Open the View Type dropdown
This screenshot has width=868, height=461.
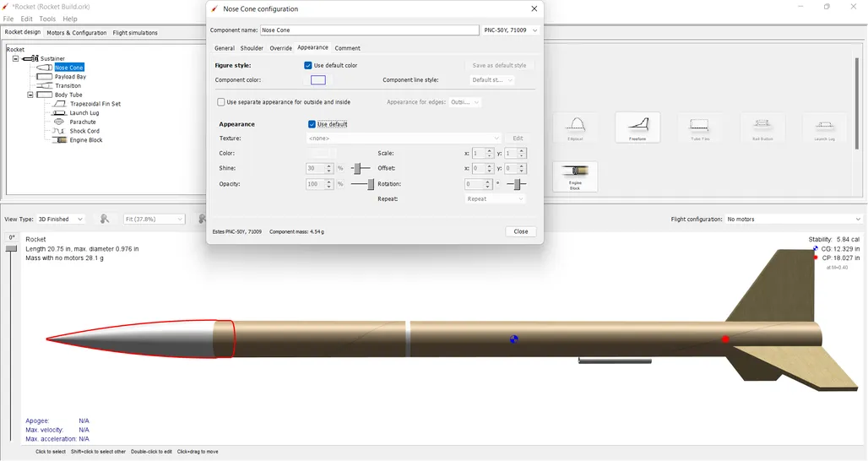pyautogui.click(x=62, y=219)
